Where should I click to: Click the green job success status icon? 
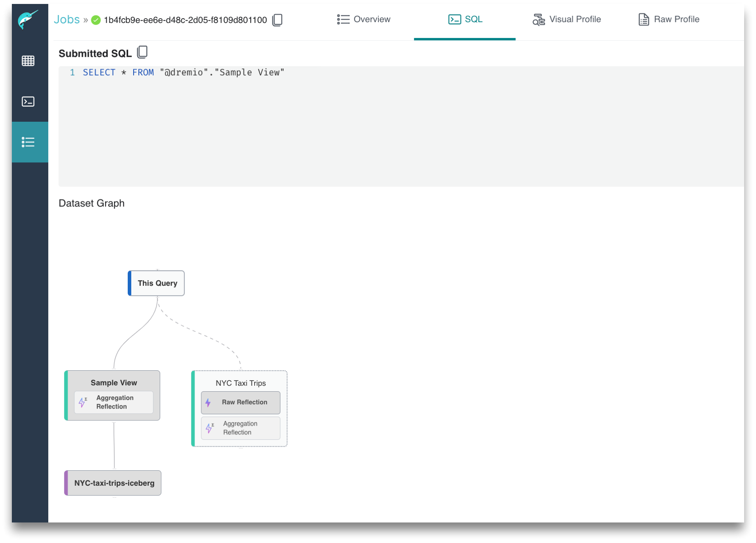click(x=96, y=20)
